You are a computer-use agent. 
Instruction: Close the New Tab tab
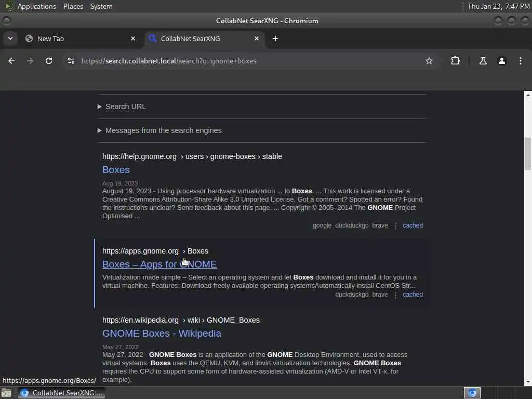tap(133, 38)
